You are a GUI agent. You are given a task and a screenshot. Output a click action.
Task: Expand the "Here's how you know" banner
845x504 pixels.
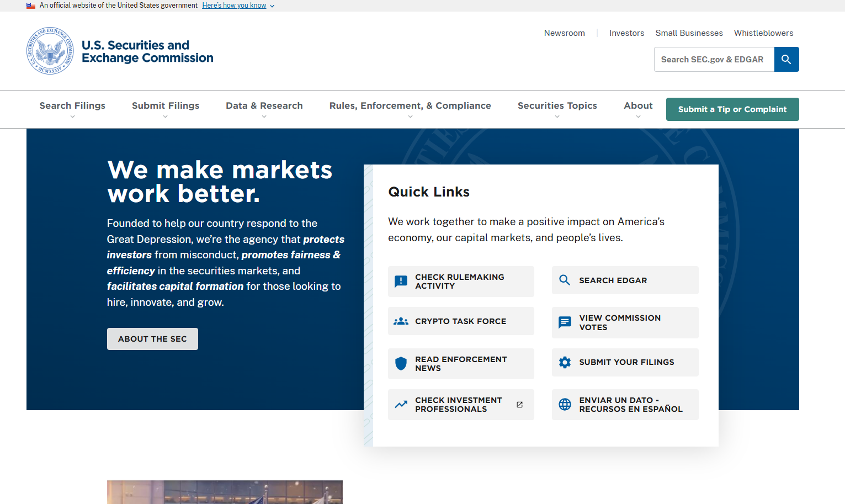tap(238, 6)
